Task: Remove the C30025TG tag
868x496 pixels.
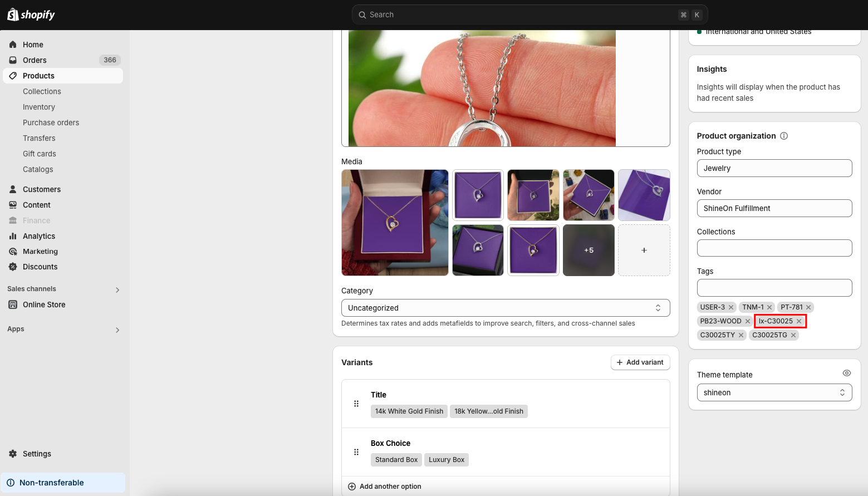Action: pyautogui.click(x=793, y=335)
